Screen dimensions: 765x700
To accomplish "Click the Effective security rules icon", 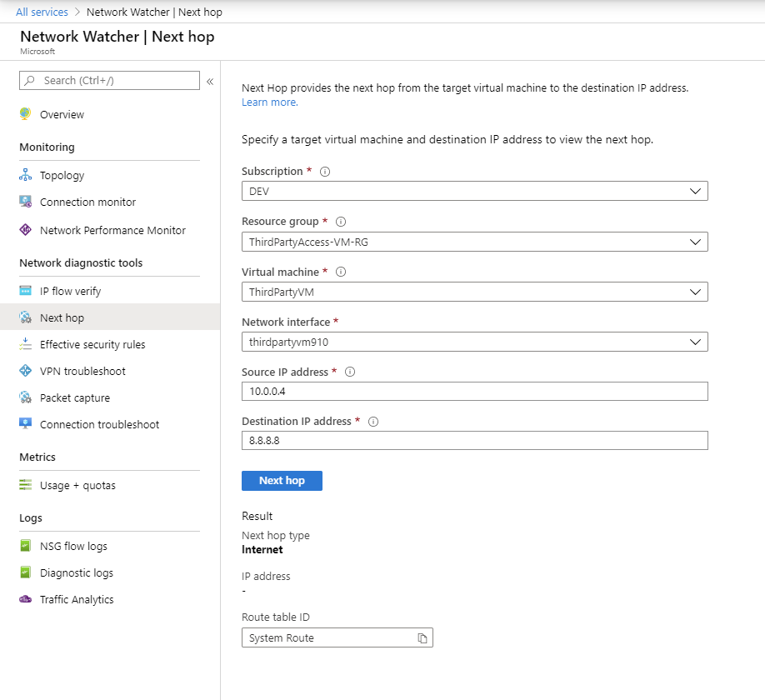I will (x=25, y=344).
